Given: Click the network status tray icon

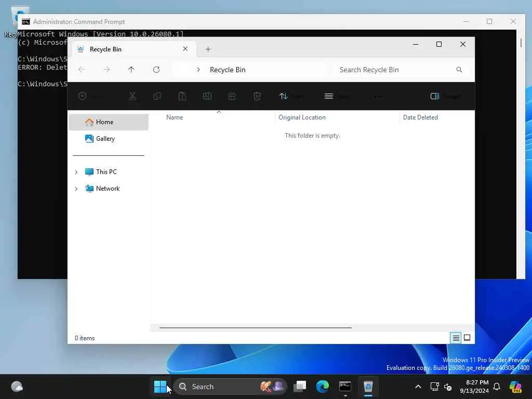Looking at the screenshot, I should click(x=435, y=387).
